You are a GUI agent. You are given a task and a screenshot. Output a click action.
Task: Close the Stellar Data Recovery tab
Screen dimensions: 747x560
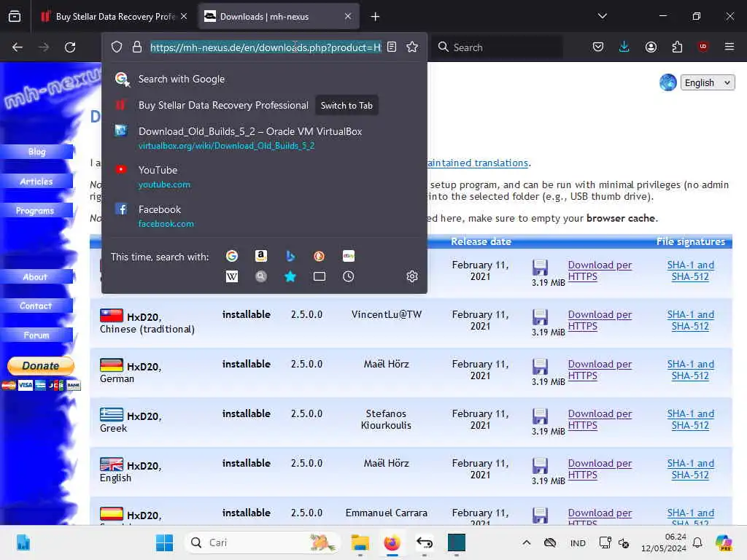pos(184,16)
